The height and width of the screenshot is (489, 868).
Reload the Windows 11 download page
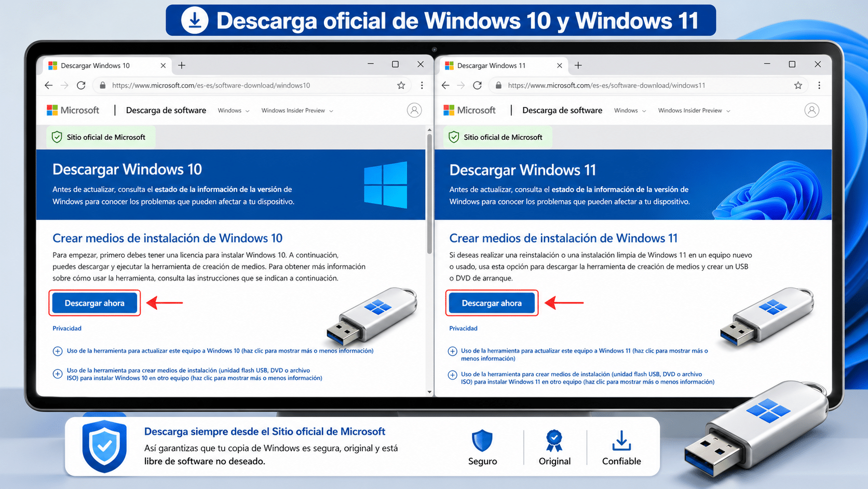(x=478, y=85)
